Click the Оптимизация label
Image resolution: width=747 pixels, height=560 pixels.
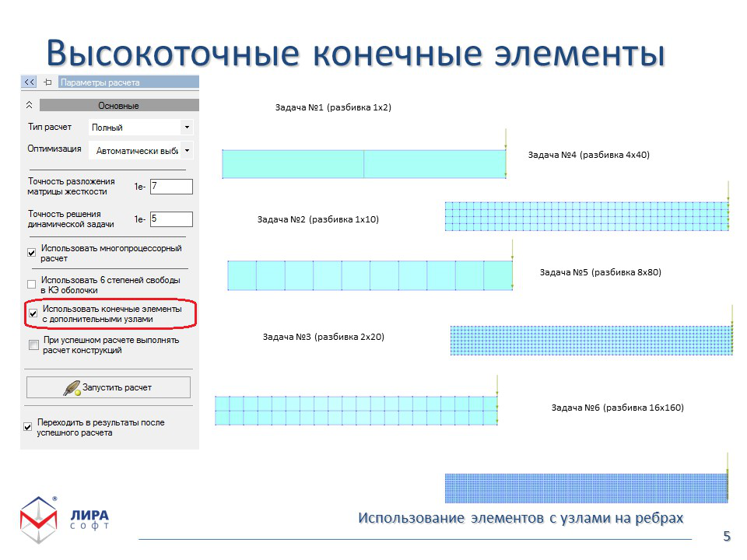pyautogui.click(x=54, y=149)
